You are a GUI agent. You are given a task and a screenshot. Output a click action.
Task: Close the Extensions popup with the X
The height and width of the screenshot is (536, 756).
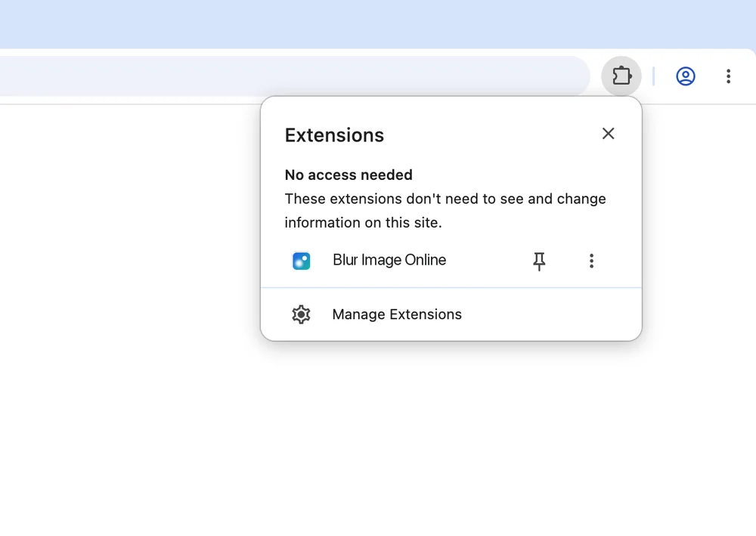pos(608,134)
